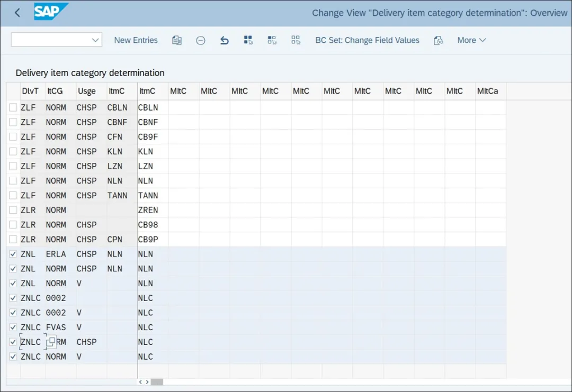The image size is (572, 392).
Task: Click the Deselect All icon
Action: pyautogui.click(x=296, y=40)
